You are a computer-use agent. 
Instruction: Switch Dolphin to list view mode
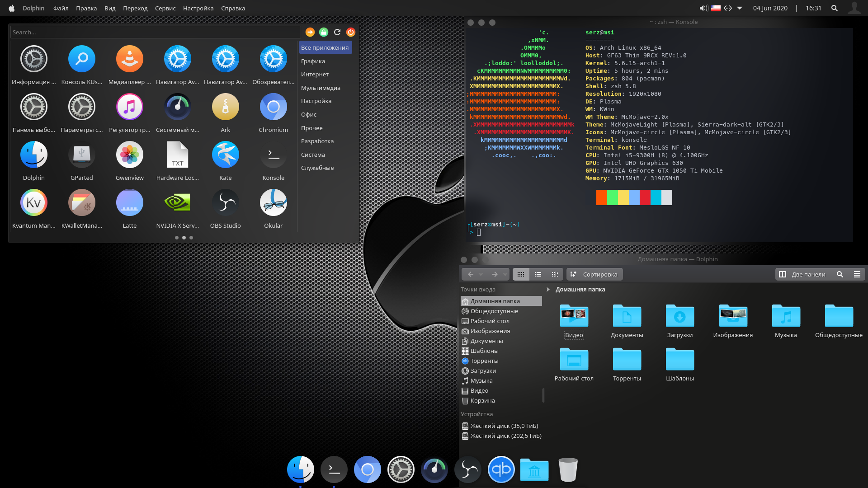pyautogui.click(x=538, y=274)
